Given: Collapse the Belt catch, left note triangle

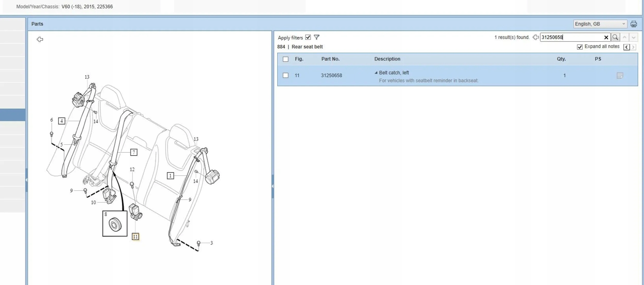Looking at the screenshot, I should click(376, 73).
